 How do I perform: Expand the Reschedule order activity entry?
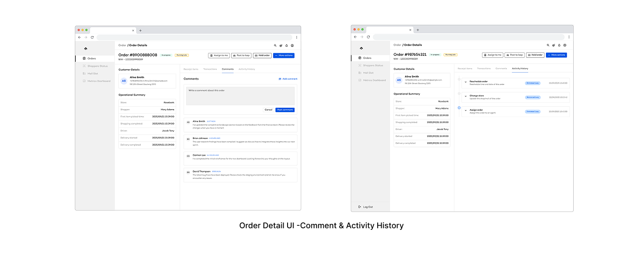coord(466,82)
